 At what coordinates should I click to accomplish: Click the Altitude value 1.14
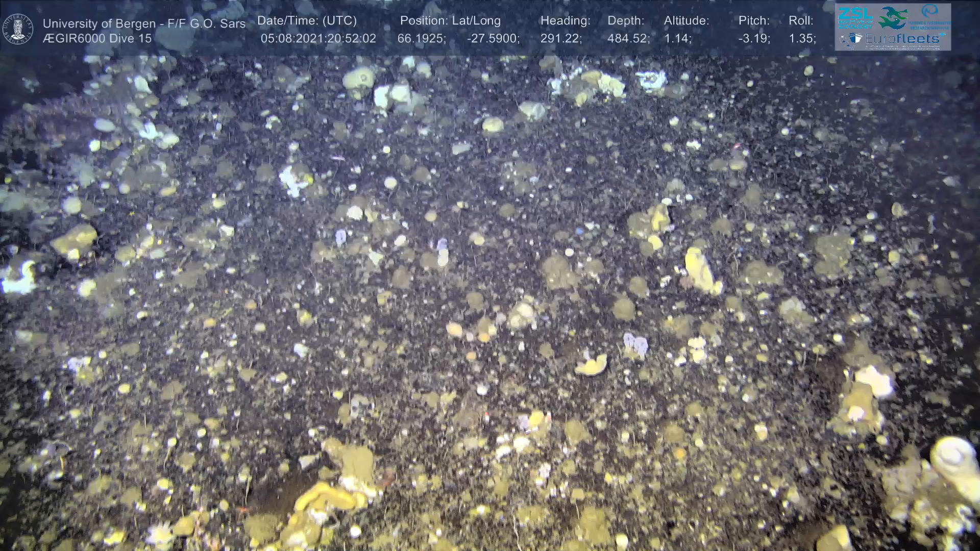tap(677, 39)
